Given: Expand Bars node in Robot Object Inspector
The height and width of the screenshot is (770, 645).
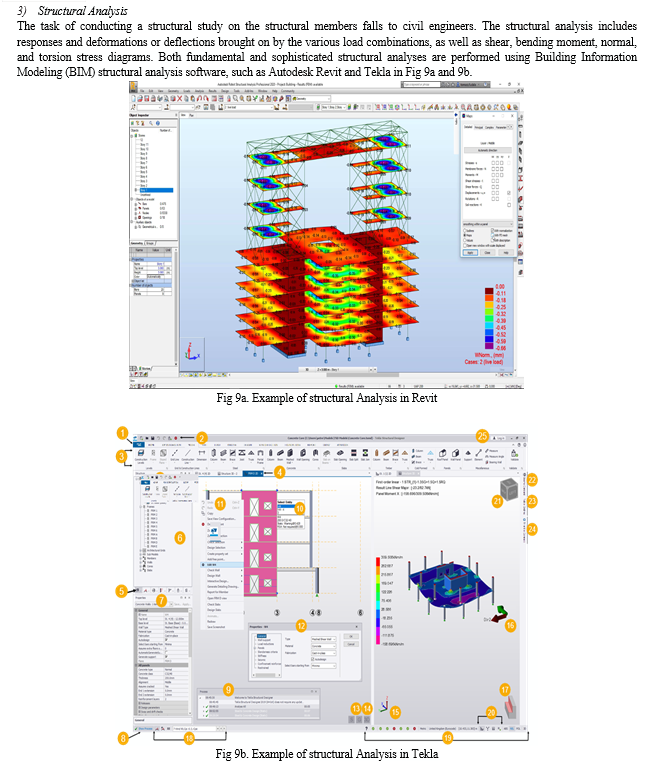Looking at the screenshot, I should click(x=136, y=204).
